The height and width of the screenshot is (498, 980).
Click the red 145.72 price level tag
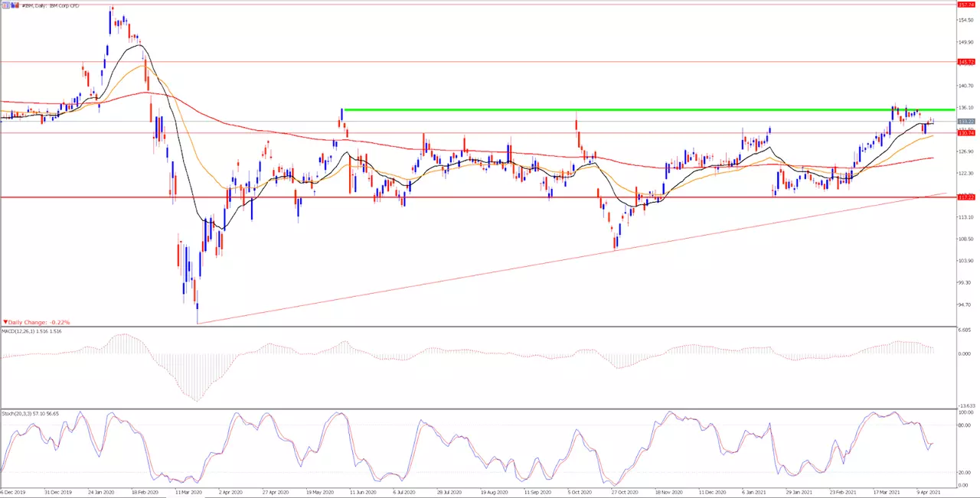click(x=965, y=61)
